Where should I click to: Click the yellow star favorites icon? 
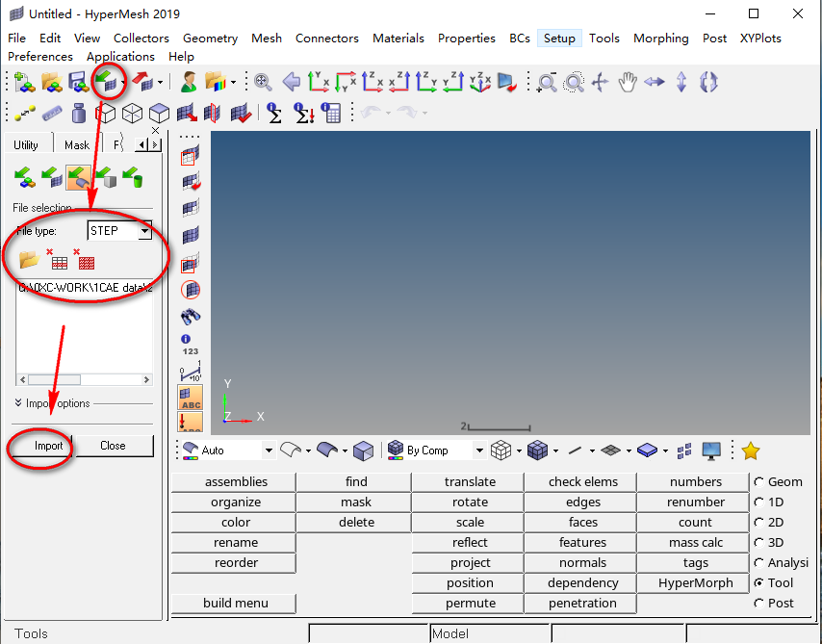tap(751, 450)
